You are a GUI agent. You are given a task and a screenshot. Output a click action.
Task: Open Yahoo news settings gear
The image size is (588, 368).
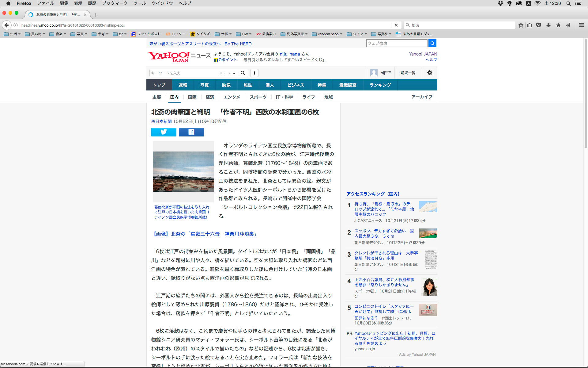(429, 73)
